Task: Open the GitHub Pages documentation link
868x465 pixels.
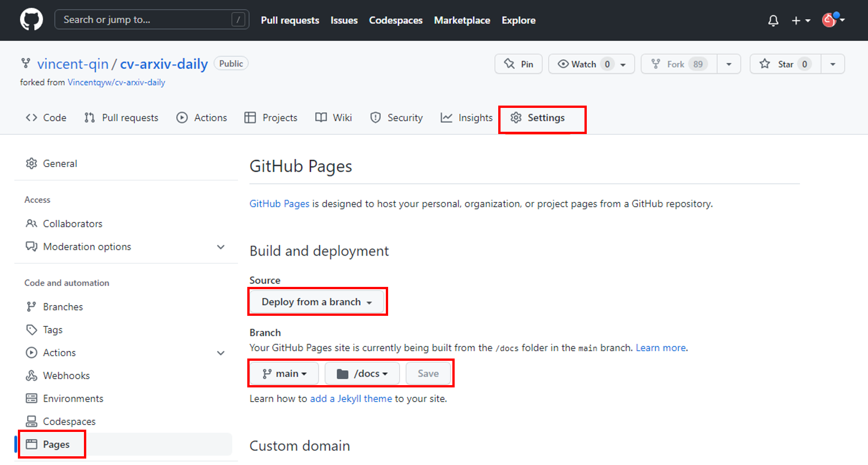Action: tap(279, 204)
